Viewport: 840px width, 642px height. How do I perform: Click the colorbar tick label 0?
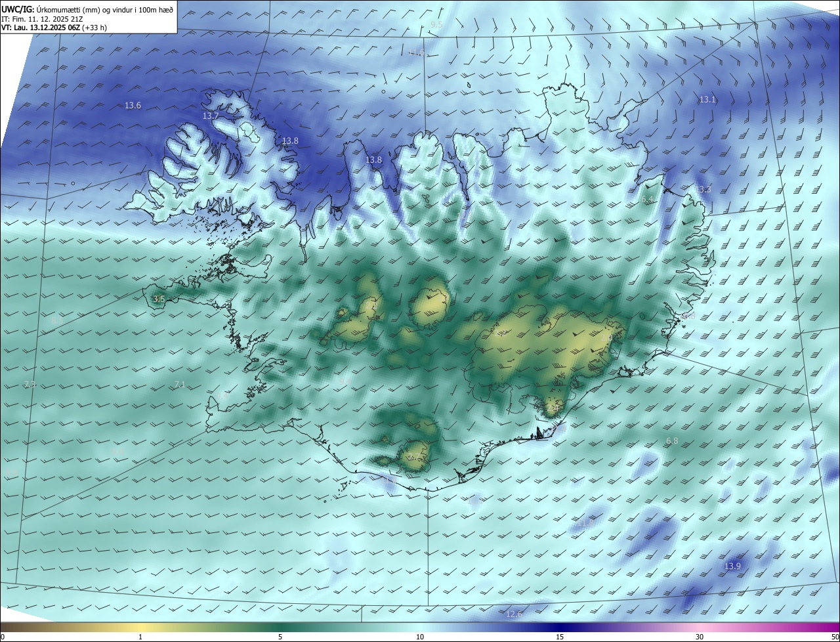(x=2, y=637)
